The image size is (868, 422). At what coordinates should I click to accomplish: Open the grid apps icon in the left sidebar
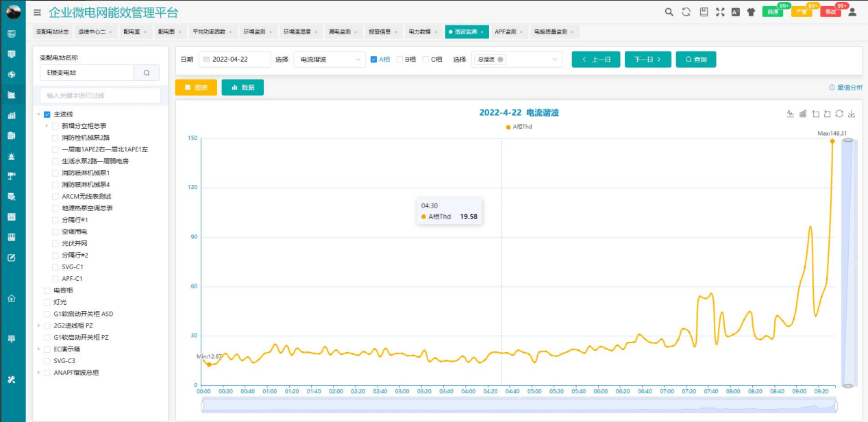point(12,338)
